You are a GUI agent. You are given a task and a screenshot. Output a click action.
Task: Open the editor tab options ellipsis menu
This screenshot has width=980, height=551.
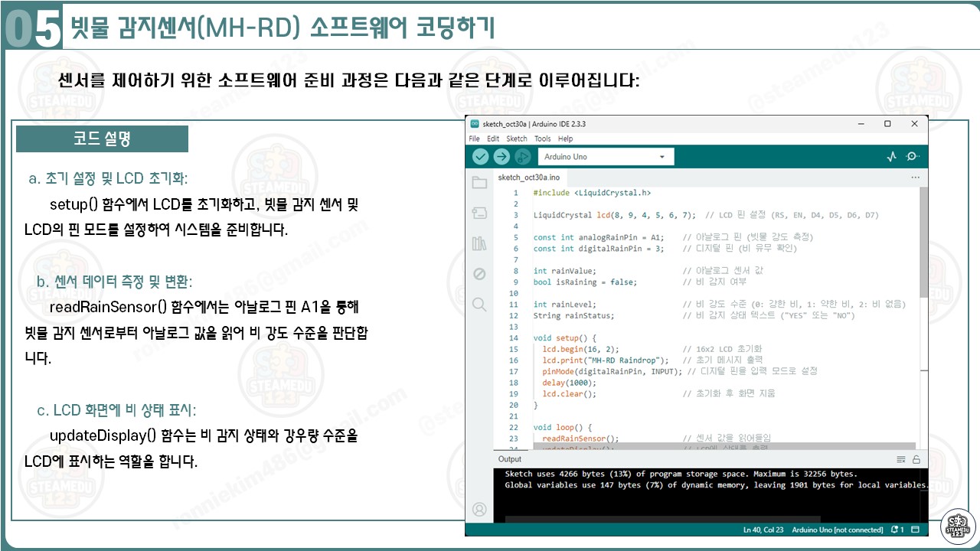(915, 178)
